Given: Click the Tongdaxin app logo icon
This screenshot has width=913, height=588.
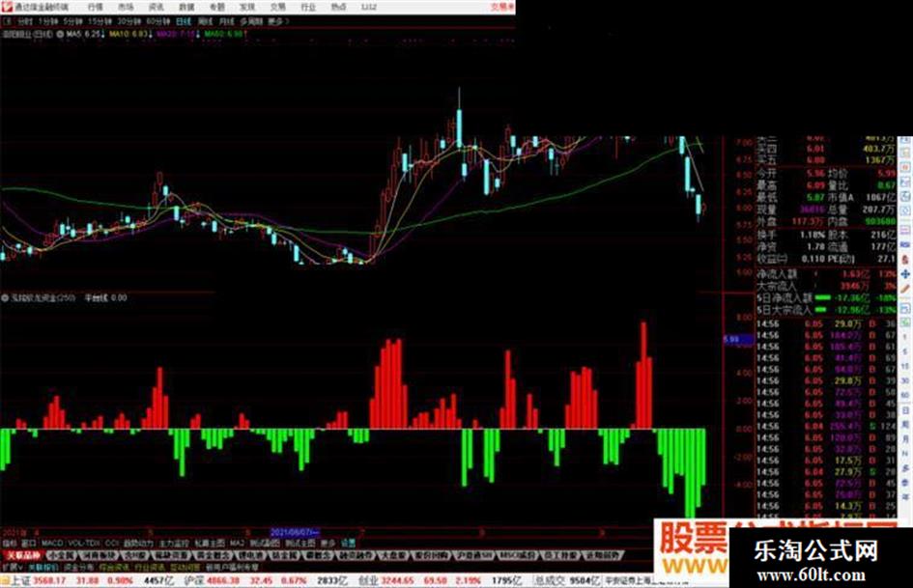Looking at the screenshot, I should pyautogui.click(x=7, y=7).
